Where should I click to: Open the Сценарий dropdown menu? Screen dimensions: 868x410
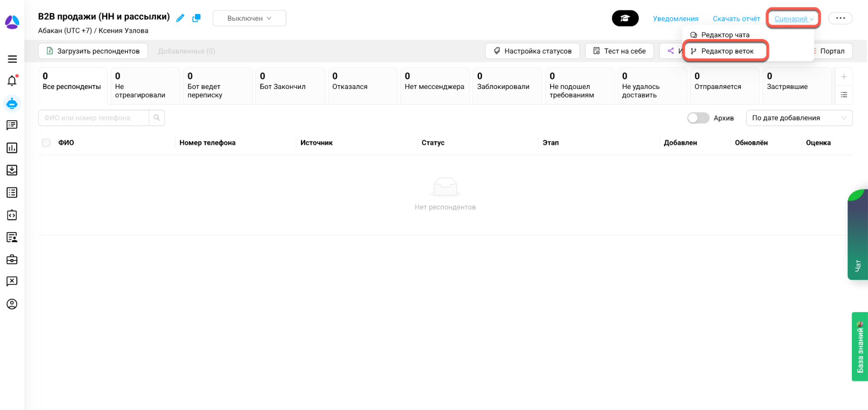(793, 19)
